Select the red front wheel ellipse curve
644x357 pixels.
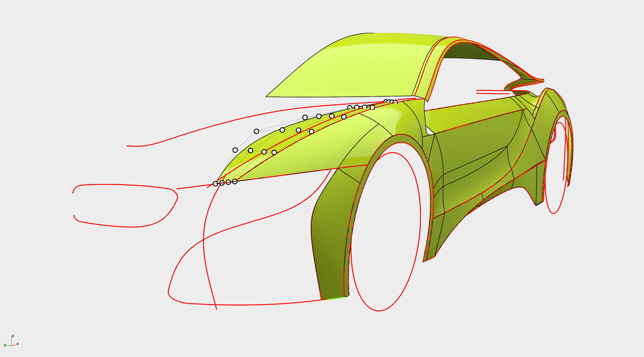pyautogui.click(x=420, y=214)
